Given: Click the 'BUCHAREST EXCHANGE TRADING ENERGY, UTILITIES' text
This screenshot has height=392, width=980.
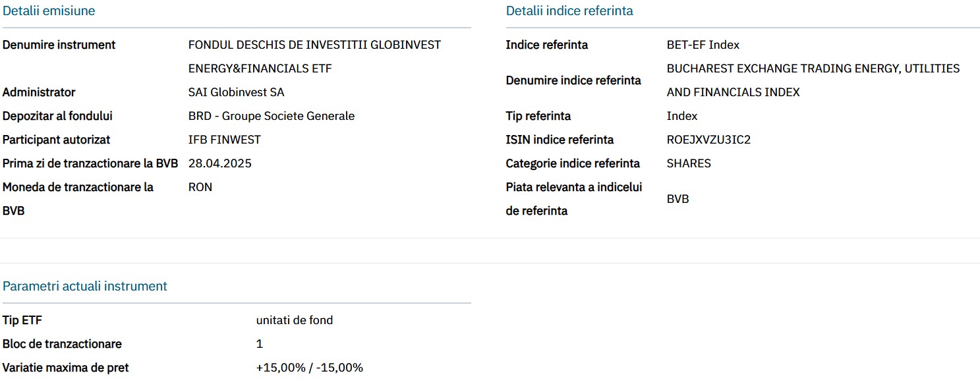Looking at the screenshot, I should 813,69.
